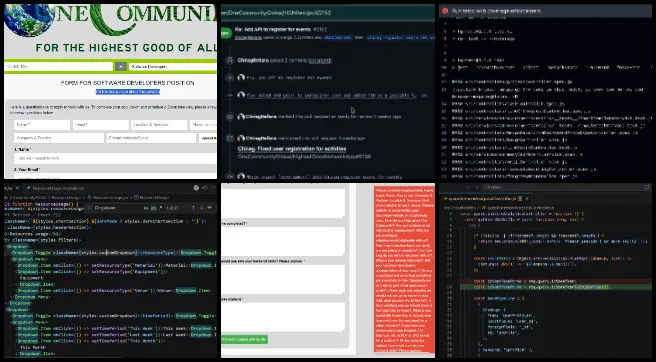Click the failed red X status icon

[x=445, y=11]
